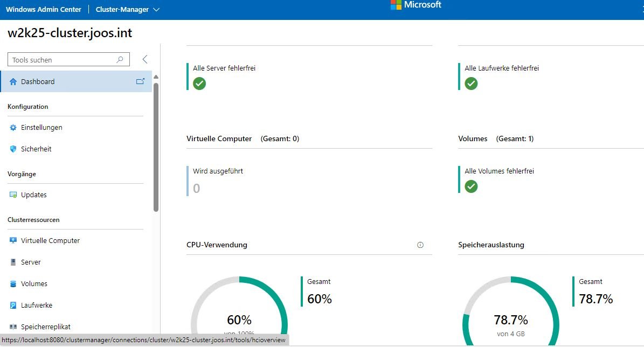Open Windows Admin Center from the top bar
Viewport: 644px width, 347px height.
(43, 9)
